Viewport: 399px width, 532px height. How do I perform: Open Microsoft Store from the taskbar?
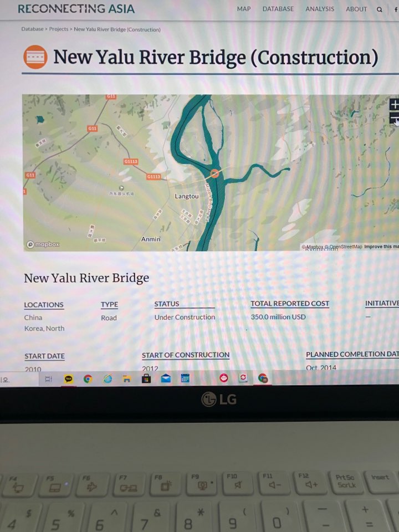[x=146, y=378]
